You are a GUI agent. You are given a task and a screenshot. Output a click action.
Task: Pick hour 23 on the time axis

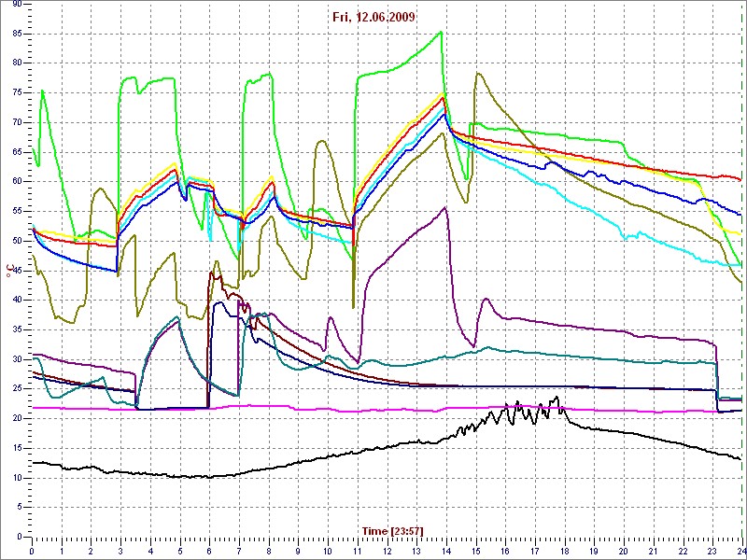pyautogui.click(x=712, y=551)
